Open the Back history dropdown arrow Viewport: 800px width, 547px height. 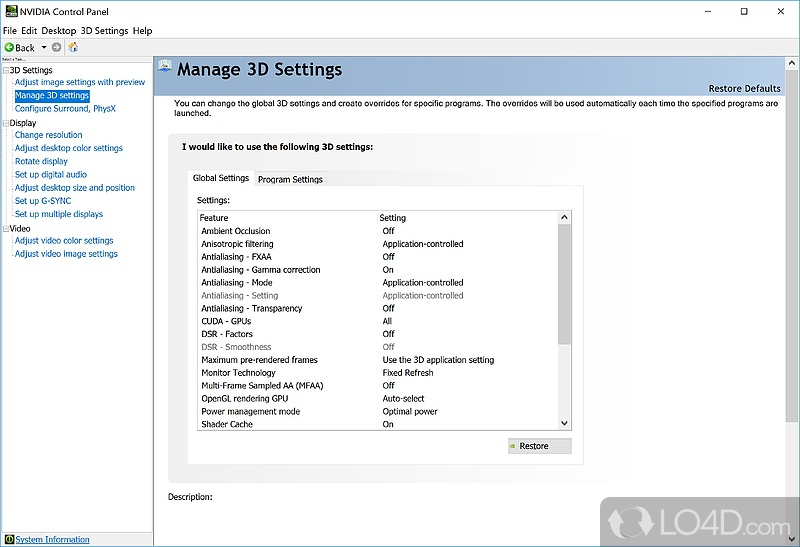(44, 47)
